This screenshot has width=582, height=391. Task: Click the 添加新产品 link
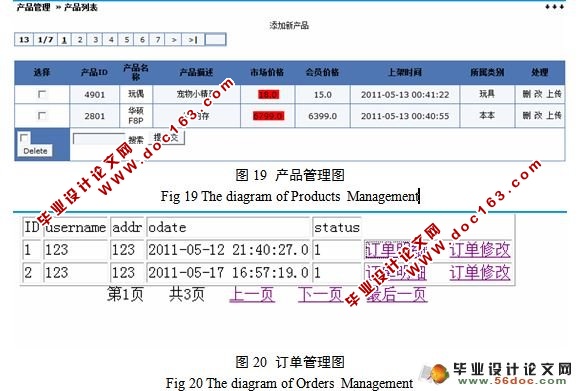(x=289, y=25)
